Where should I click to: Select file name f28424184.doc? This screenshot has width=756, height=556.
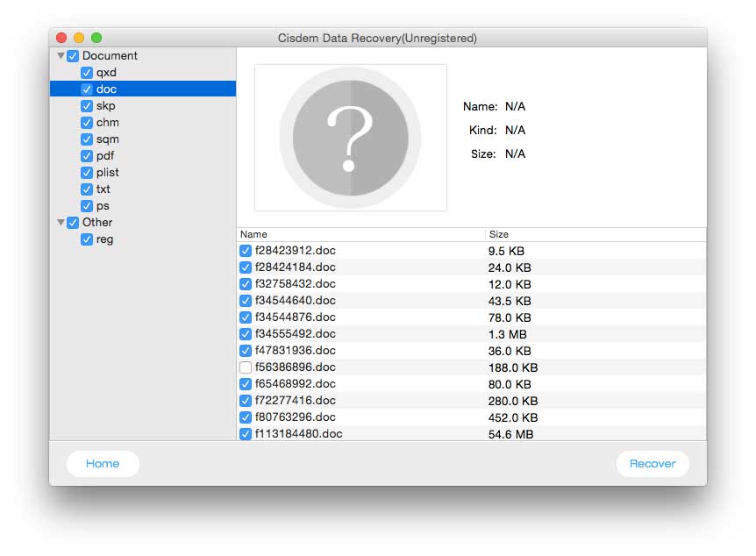point(295,267)
